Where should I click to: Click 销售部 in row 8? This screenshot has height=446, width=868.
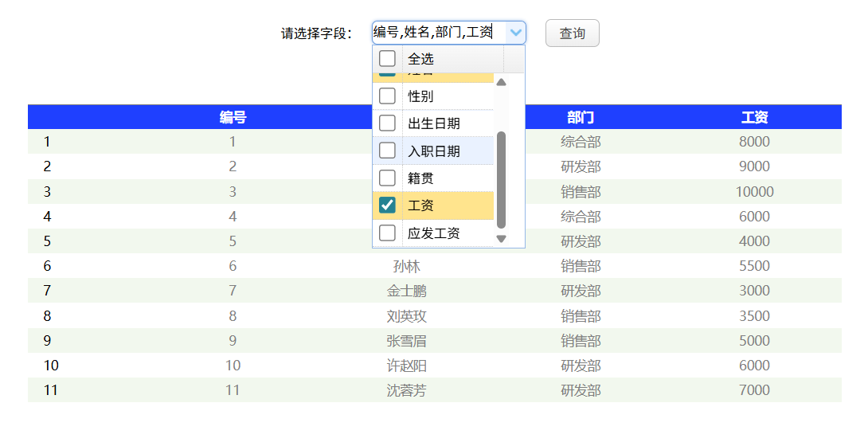(581, 316)
